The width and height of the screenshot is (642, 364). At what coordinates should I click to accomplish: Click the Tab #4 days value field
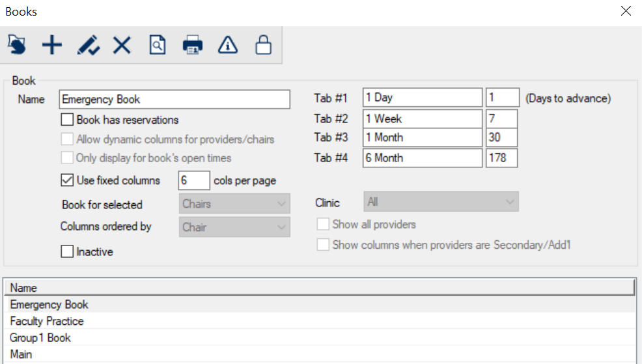coord(501,158)
